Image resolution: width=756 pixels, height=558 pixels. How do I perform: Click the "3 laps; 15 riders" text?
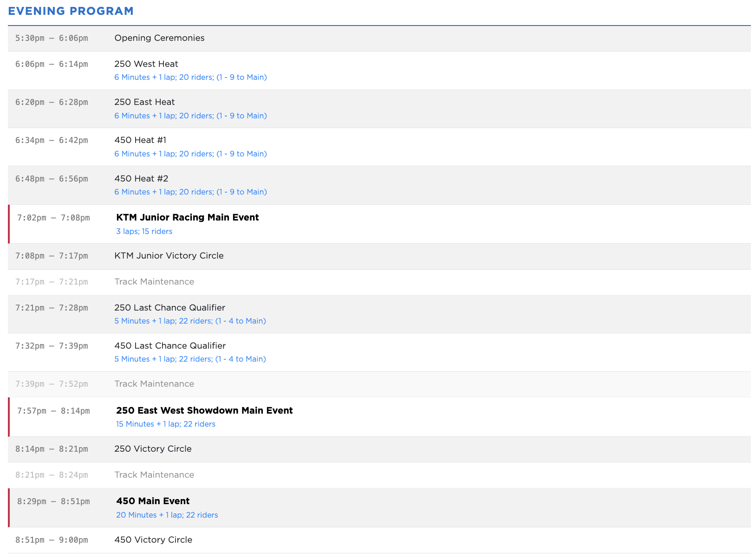[x=144, y=232]
